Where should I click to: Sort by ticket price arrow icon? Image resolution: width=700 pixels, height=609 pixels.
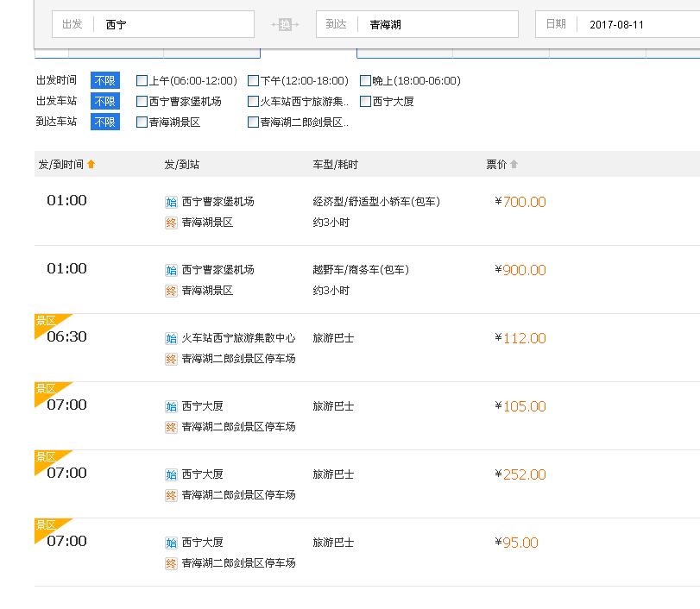coord(514,164)
